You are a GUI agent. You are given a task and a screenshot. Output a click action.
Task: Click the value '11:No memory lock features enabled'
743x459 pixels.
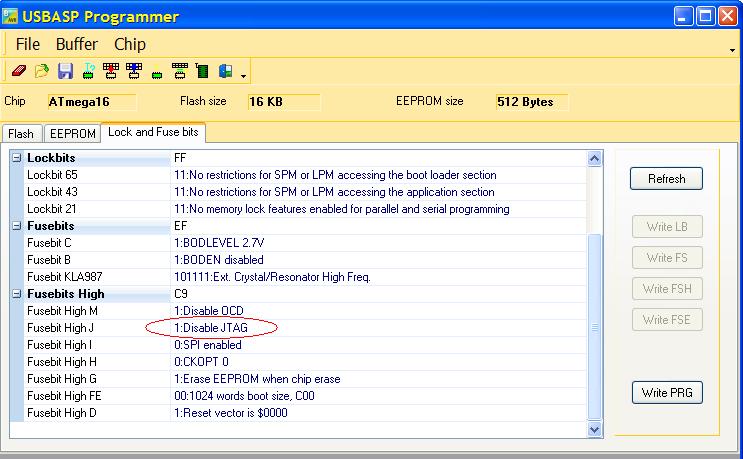[x=342, y=209]
